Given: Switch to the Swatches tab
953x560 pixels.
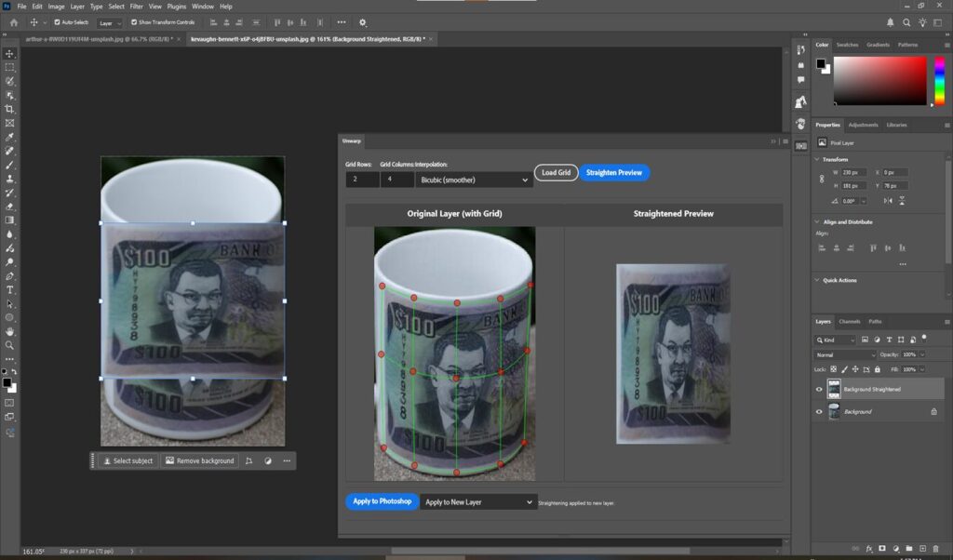Looking at the screenshot, I should pyautogui.click(x=847, y=45).
